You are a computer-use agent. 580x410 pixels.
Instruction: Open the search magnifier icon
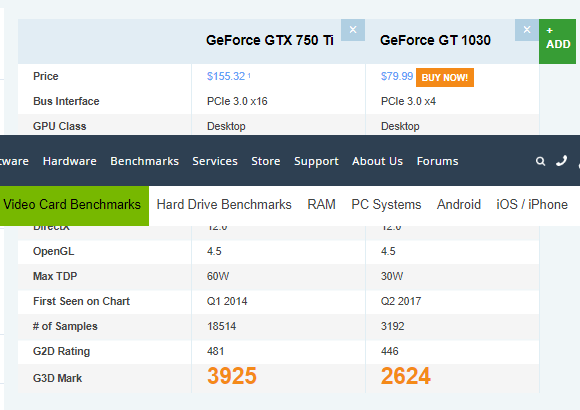coord(540,161)
